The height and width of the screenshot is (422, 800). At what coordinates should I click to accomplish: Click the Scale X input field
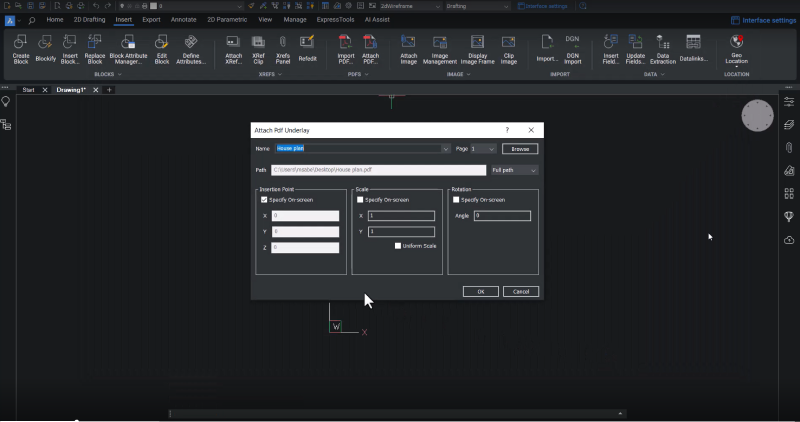pyautogui.click(x=401, y=216)
